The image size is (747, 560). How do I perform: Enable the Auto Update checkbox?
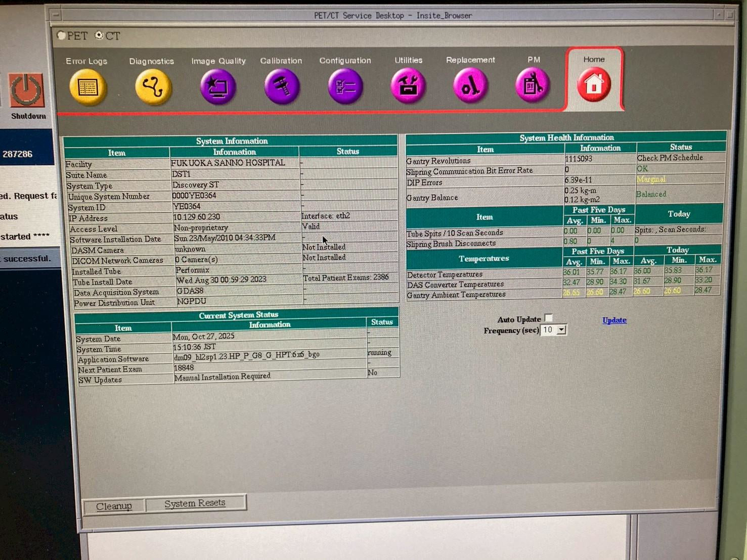549,318
